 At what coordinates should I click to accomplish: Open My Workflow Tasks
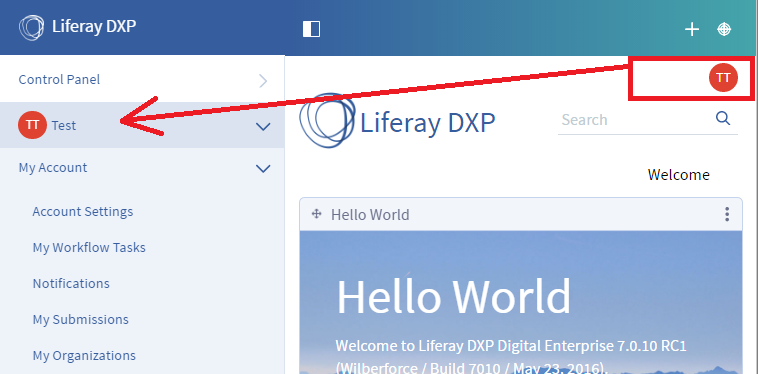pyautogui.click(x=89, y=247)
